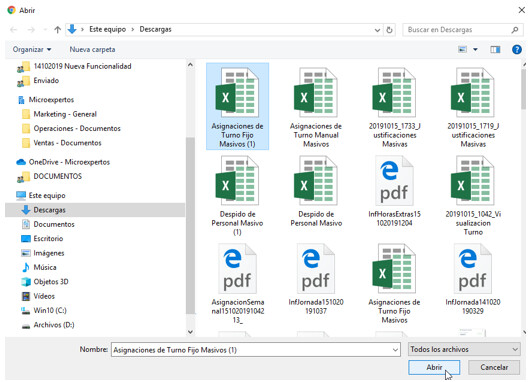The image size is (529, 382).
Task: Go back with the left arrow
Action: pos(14,30)
